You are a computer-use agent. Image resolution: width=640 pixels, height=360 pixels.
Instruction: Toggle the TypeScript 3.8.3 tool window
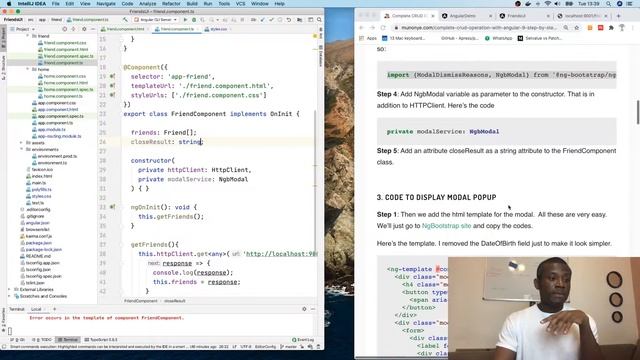tap(101, 340)
